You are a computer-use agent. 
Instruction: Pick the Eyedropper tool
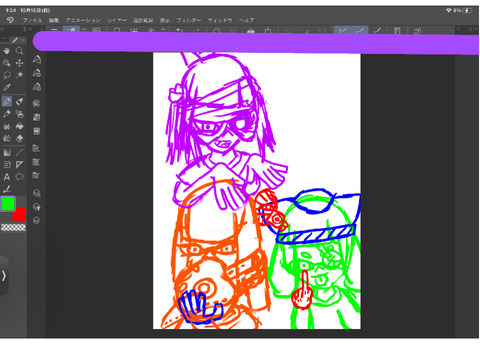(7, 87)
